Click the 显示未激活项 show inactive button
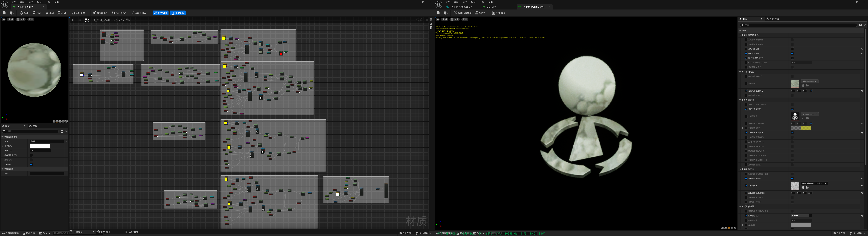The width and height of the screenshot is (868, 236). (463, 13)
